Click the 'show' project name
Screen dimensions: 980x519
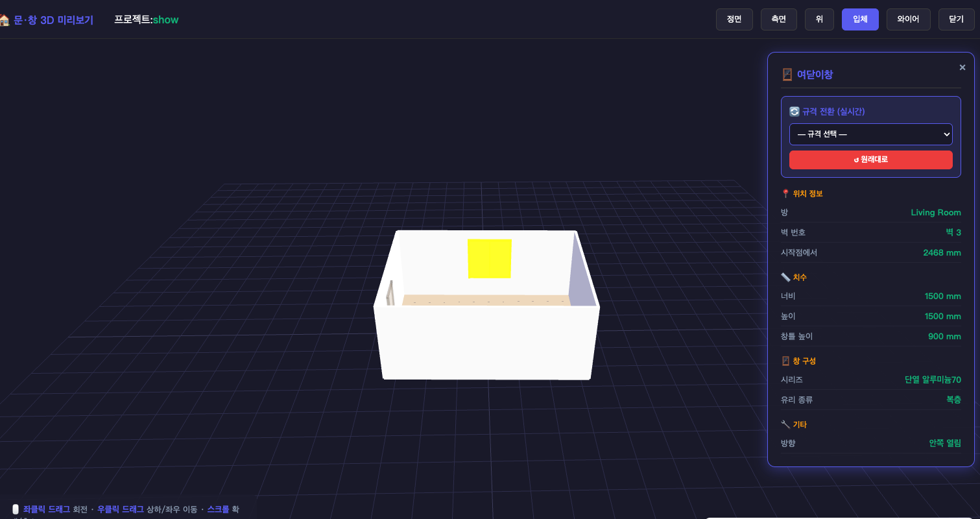(x=165, y=20)
